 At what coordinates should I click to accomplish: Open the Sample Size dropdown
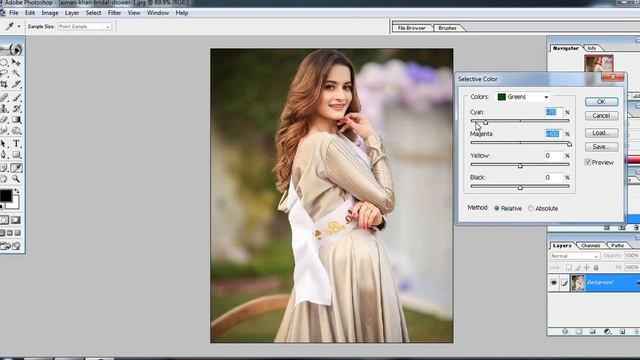[x=84, y=27]
